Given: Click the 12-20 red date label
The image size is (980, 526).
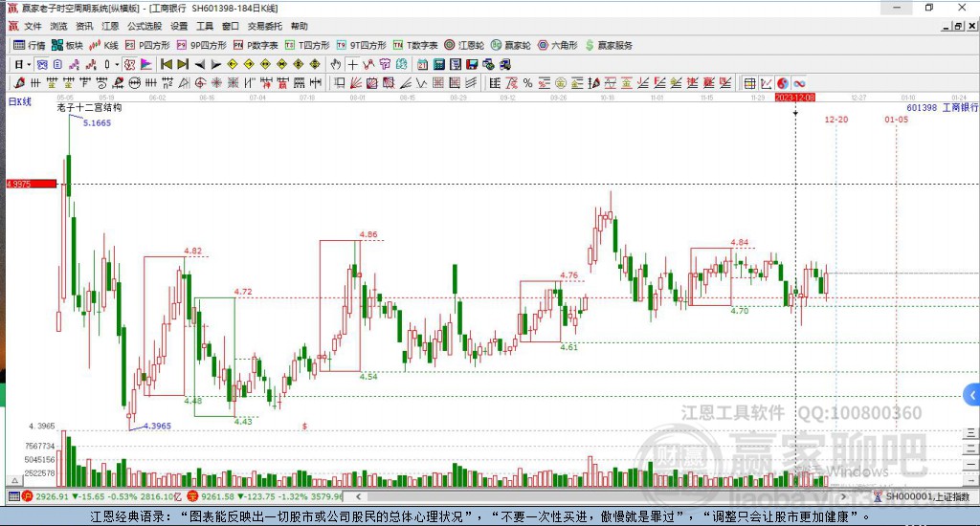Looking at the screenshot, I should click(x=836, y=120).
